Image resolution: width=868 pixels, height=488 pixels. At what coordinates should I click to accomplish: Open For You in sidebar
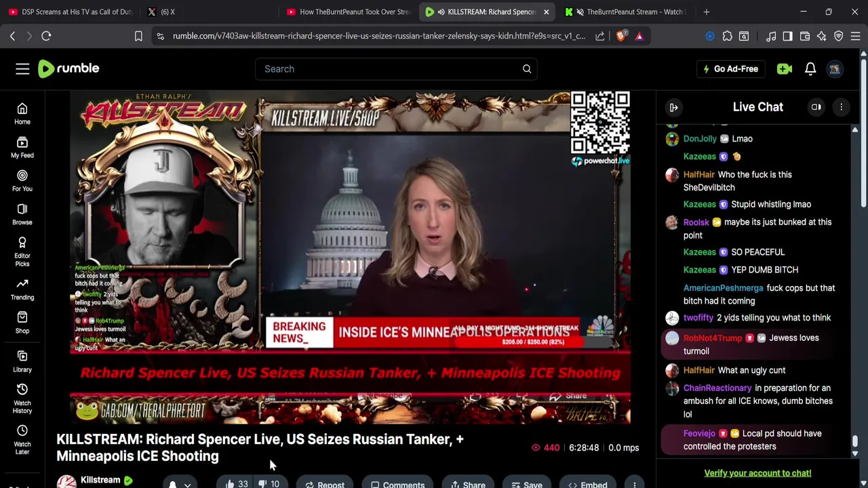tap(22, 181)
